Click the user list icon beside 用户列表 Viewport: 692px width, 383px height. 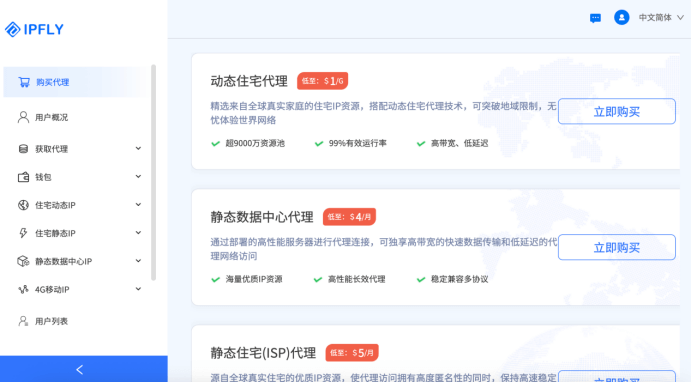coord(23,321)
